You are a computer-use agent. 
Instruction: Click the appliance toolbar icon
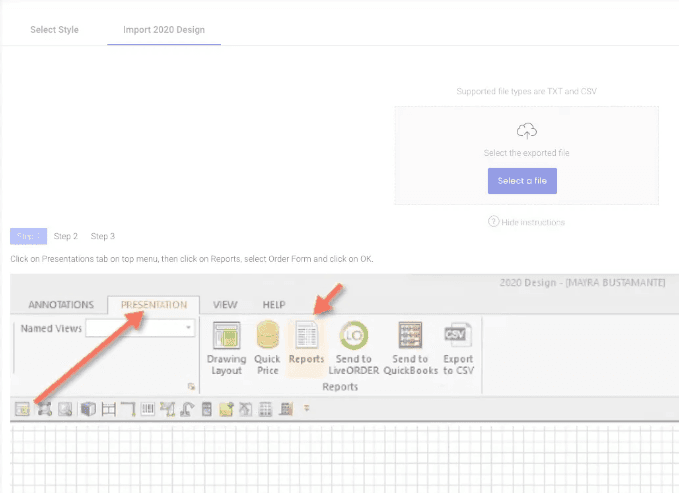(x=207, y=409)
